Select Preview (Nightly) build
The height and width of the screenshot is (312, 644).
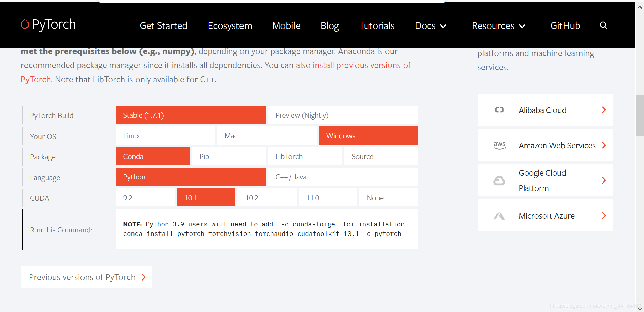[x=343, y=115]
